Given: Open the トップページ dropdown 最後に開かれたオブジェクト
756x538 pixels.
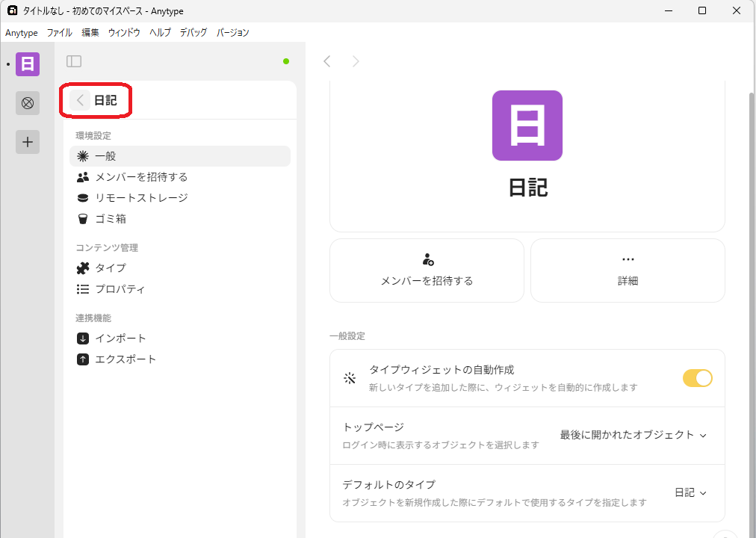Looking at the screenshot, I should point(633,435).
